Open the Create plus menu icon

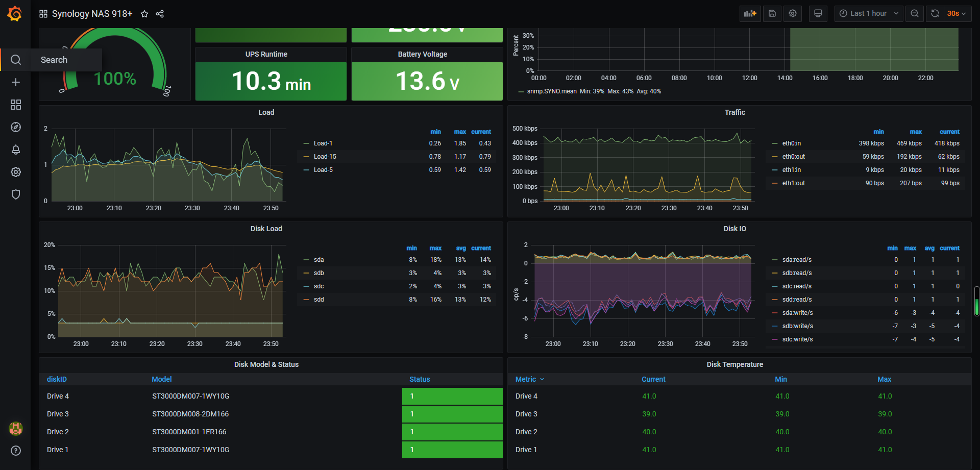coord(16,82)
